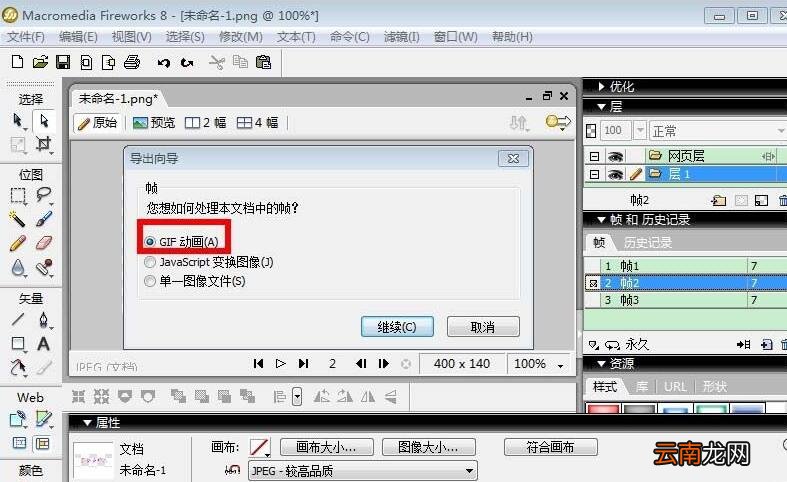Viewport: 787px width, 482px height.
Task: Click the canvas color swatch
Action: click(259, 447)
